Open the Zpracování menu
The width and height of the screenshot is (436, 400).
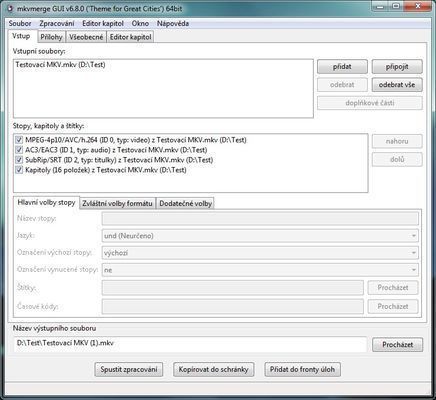57,24
